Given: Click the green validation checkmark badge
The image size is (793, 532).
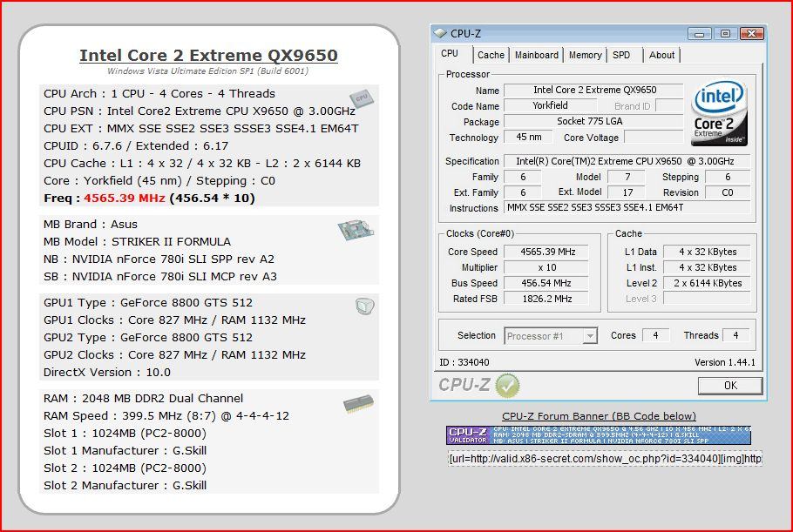Looking at the screenshot, I should tap(507, 386).
